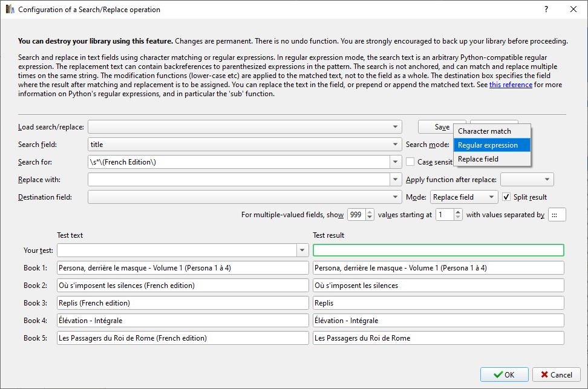The image size is (588, 389).
Task: Select Character match from the list
Action: coord(485,131)
